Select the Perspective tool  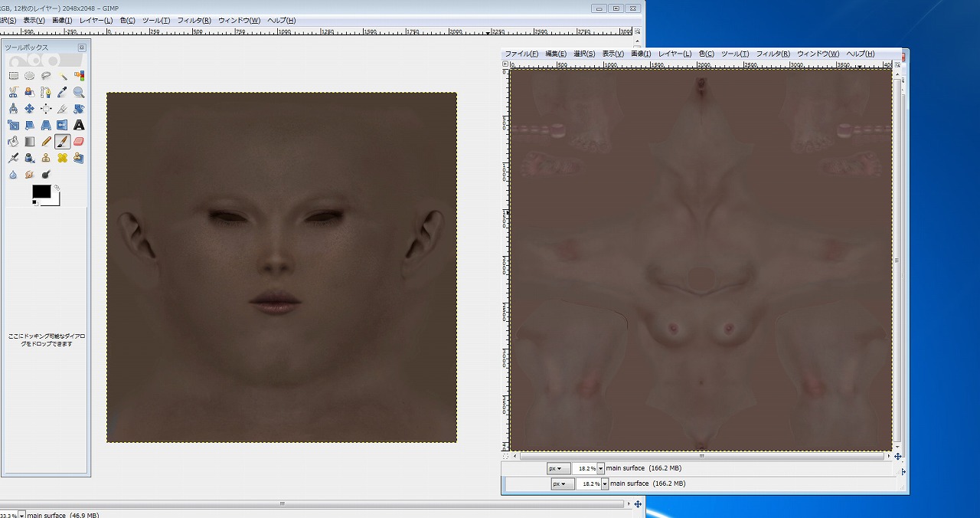[x=46, y=125]
